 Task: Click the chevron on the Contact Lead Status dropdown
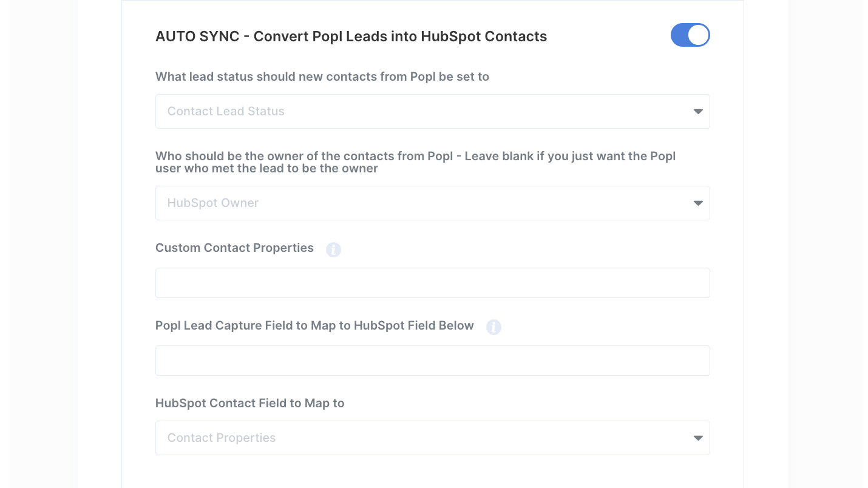coord(697,111)
